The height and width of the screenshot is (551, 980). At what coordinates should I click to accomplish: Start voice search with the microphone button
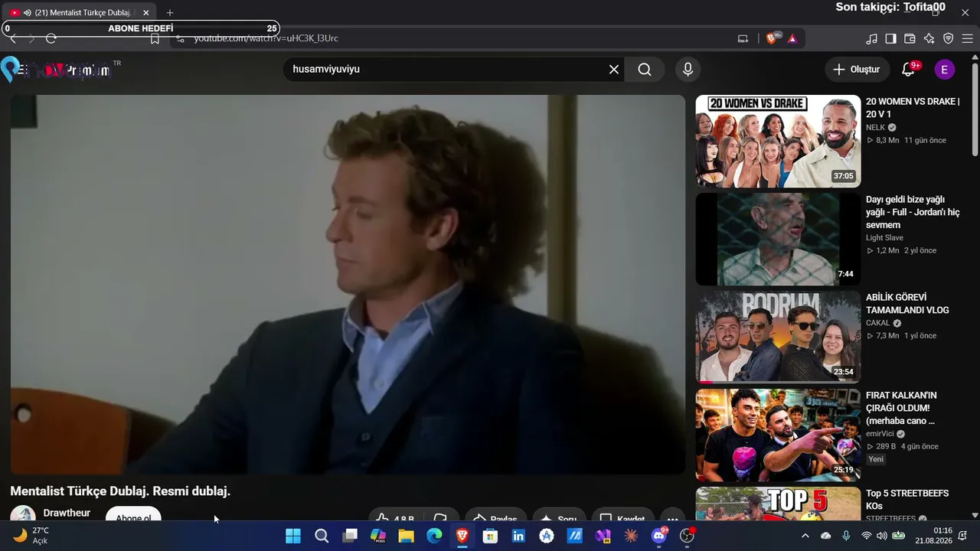tap(688, 70)
